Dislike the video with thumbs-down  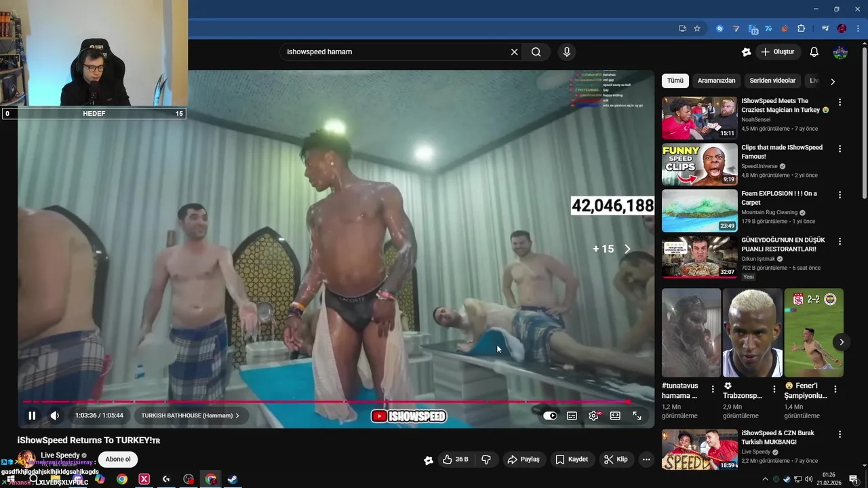[x=486, y=460]
